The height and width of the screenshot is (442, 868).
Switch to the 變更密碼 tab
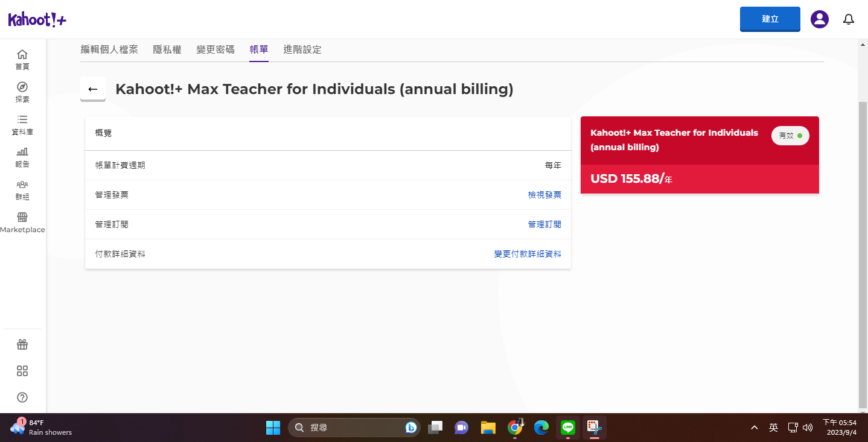(x=215, y=49)
